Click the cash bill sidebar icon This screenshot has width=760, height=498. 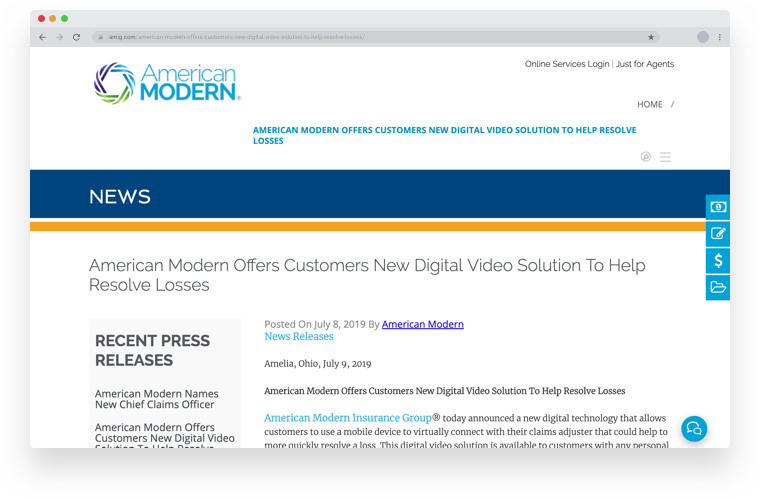point(718,207)
